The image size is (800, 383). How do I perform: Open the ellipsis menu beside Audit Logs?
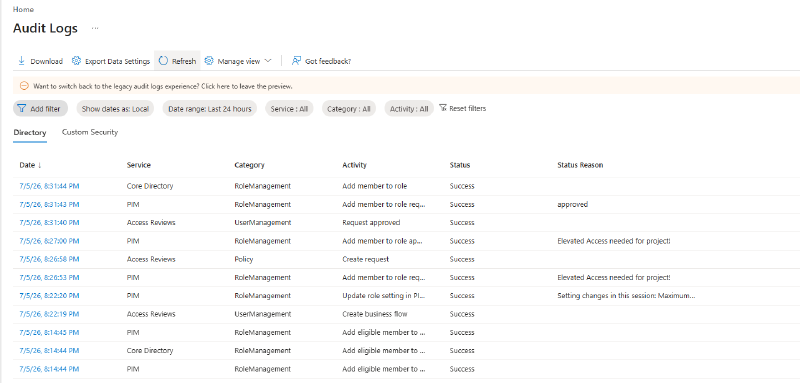[95, 29]
